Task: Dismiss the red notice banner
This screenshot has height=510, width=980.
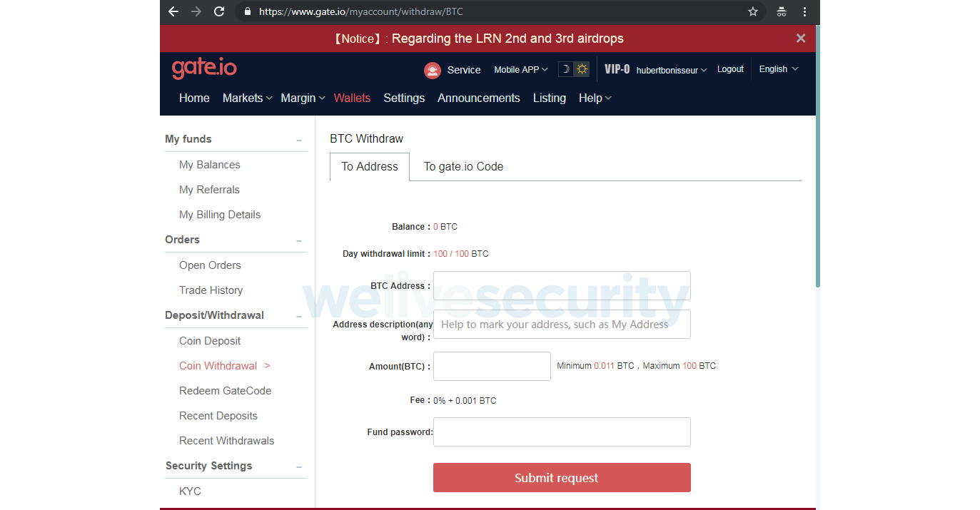Action: coord(801,39)
